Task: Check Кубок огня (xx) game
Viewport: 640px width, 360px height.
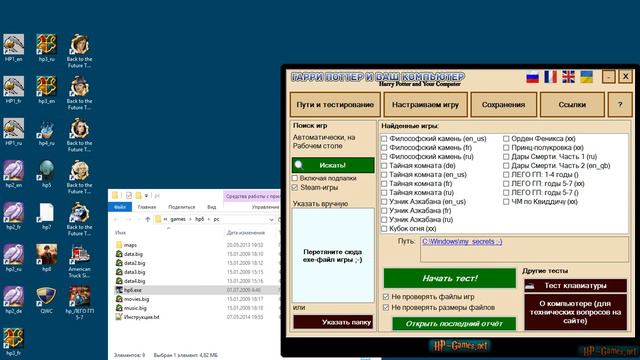Action: tap(384, 229)
